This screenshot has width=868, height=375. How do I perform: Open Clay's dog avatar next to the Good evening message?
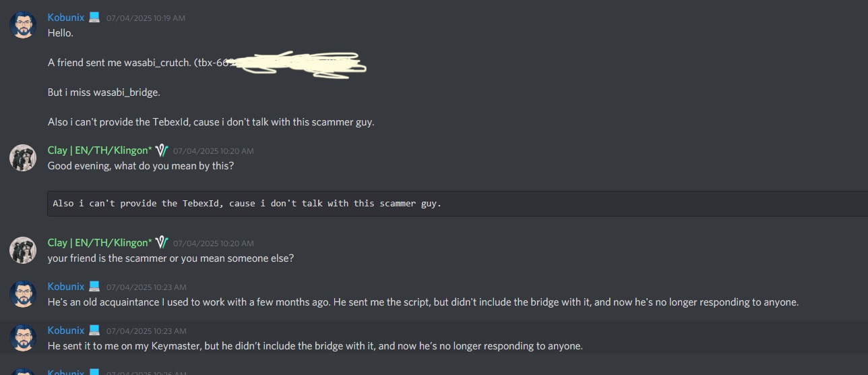23,158
